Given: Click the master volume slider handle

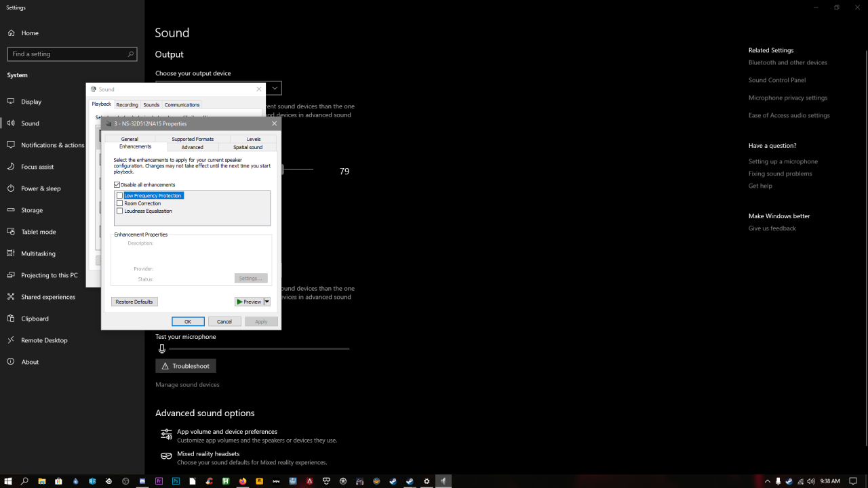Looking at the screenshot, I should (x=282, y=170).
